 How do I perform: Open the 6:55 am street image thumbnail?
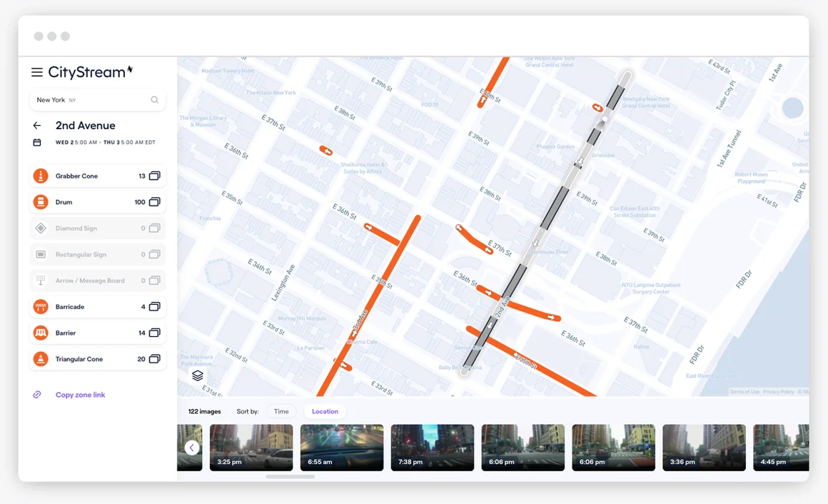click(x=341, y=447)
